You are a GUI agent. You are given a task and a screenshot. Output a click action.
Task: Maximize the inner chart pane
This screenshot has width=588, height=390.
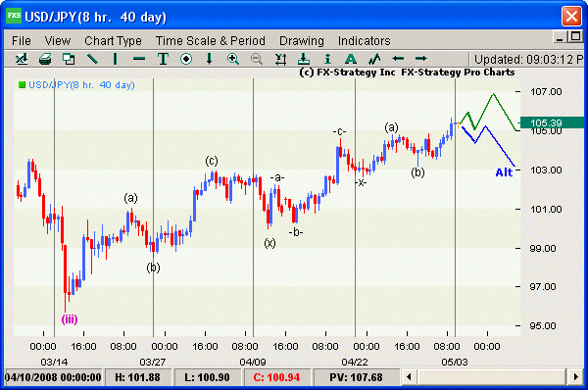575,37
